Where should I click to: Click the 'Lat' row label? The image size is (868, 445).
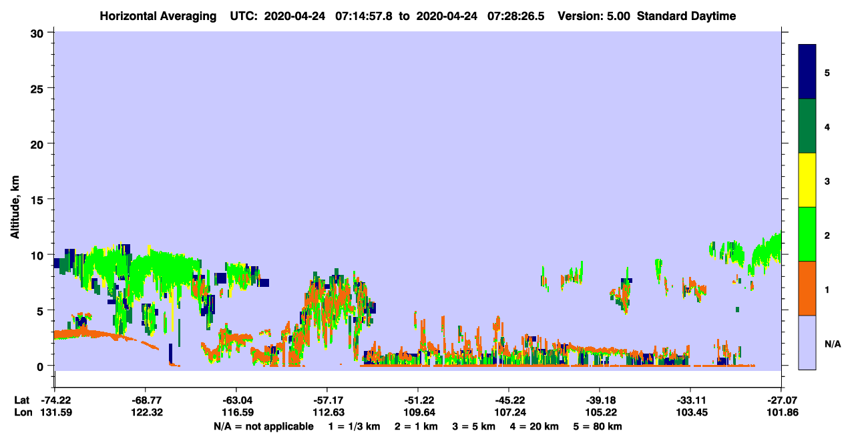[x=21, y=400]
